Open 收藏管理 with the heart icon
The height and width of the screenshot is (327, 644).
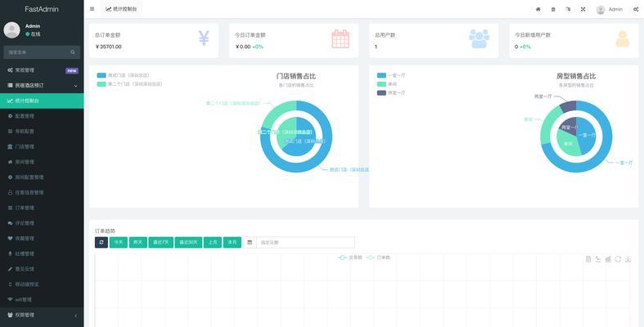pos(42,239)
